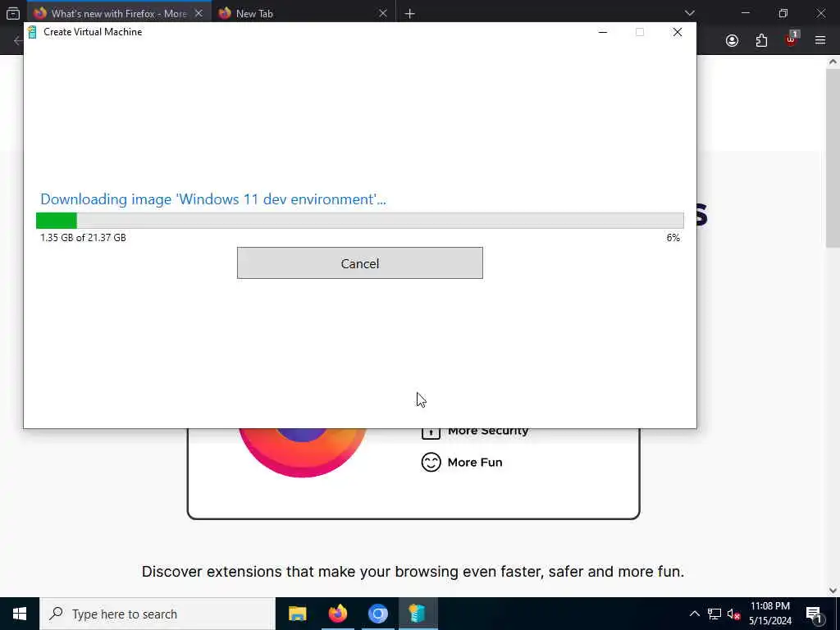Image resolution: width=840 pixels, height=630 pixels.
Task: Click the green download progress bar
Action: click(359, 220)
